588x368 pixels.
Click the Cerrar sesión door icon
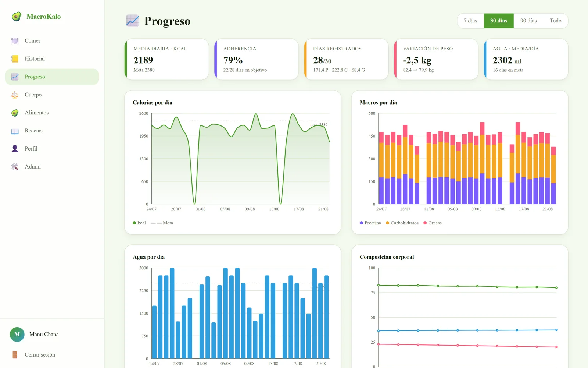click(15, 355)
